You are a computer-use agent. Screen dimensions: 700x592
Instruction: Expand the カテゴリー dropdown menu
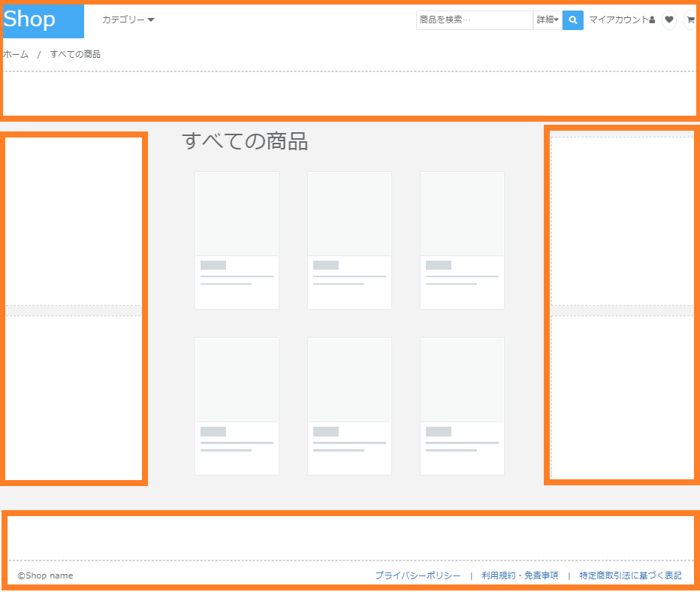click(128, 20)
